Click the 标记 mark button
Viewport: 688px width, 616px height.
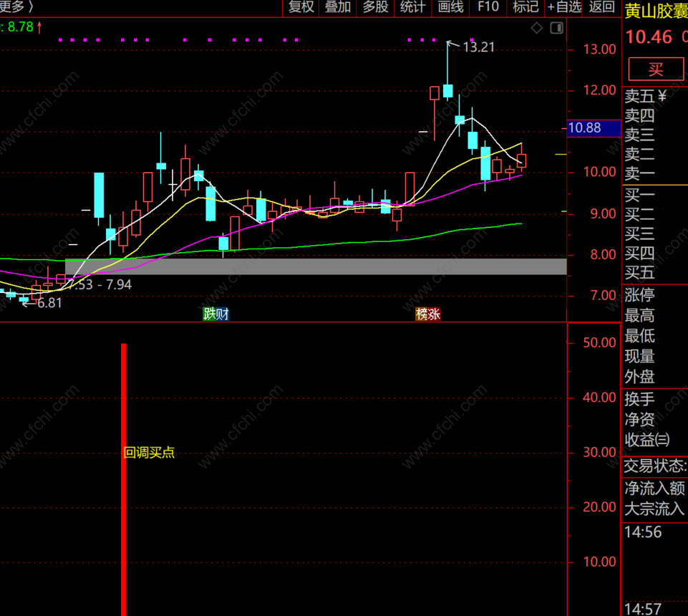(525, 7)
